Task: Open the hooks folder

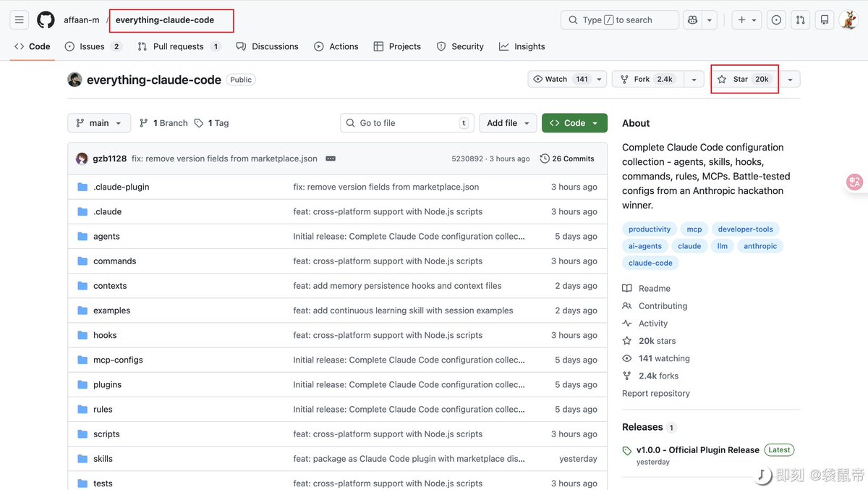Action: (x=105, y=335)
